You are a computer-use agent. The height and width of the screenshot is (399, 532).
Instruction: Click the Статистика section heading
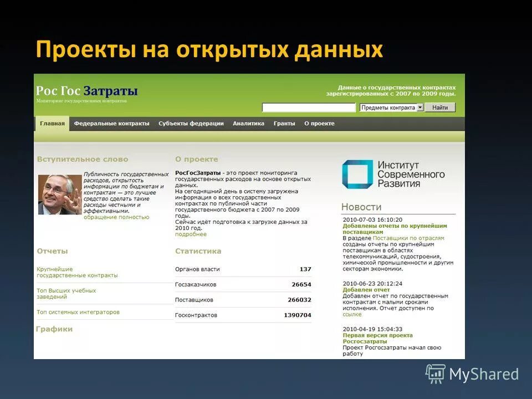[198, 251]
